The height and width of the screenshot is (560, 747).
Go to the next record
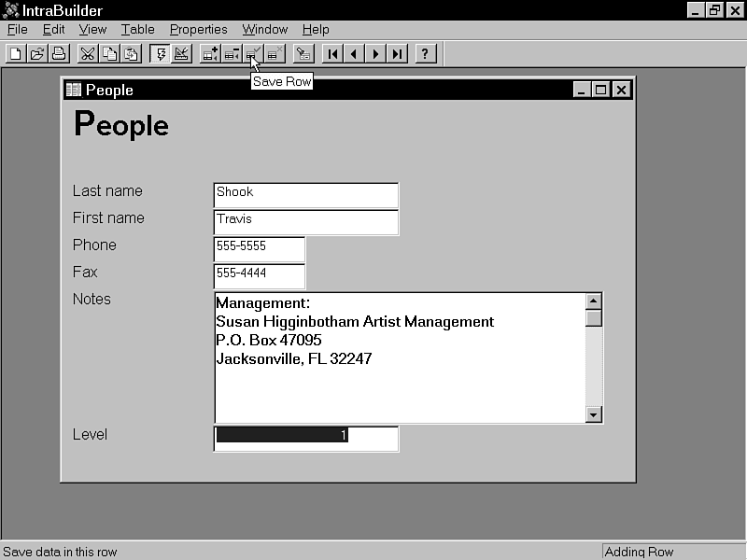click(373, 53)
